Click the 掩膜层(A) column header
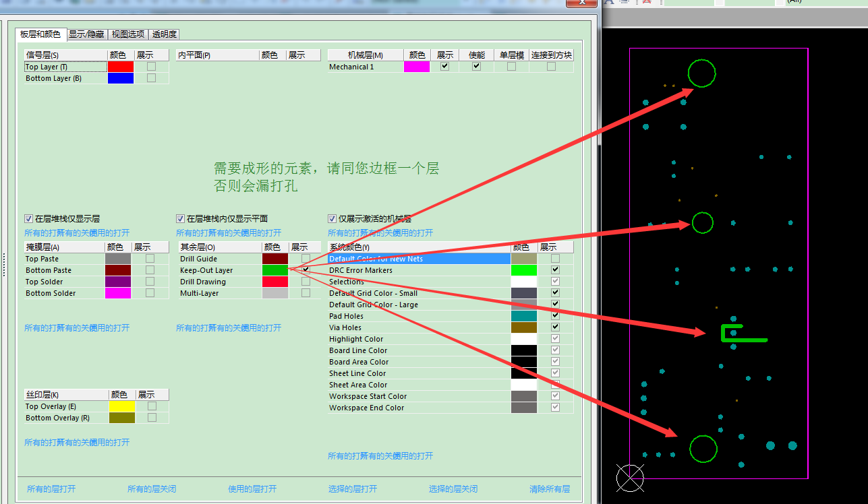The width and height of the screenshot is (868, 504). coord(64,247)
